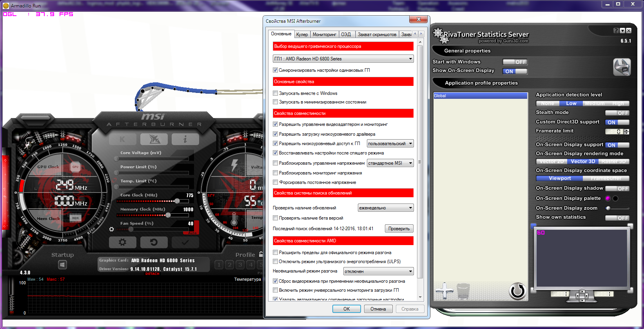Toggle Stealth mode switch
Screen dimensions: 644x329
click(617, 113)
